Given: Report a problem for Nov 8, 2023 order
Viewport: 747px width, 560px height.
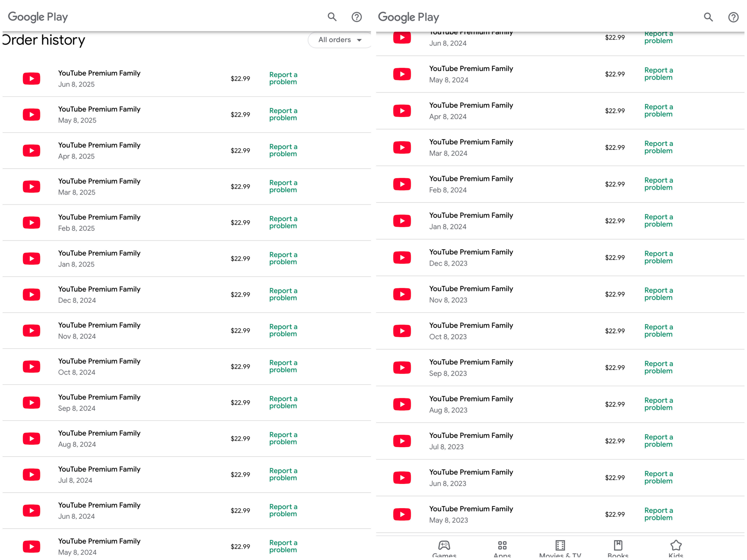Looking at the screenshot, I should 658,294.
